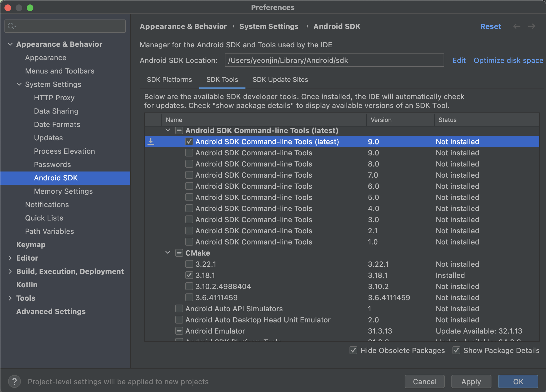Open Menus and Toolbars settings
This screenshot has height=392, width=546.
point(60,71)
